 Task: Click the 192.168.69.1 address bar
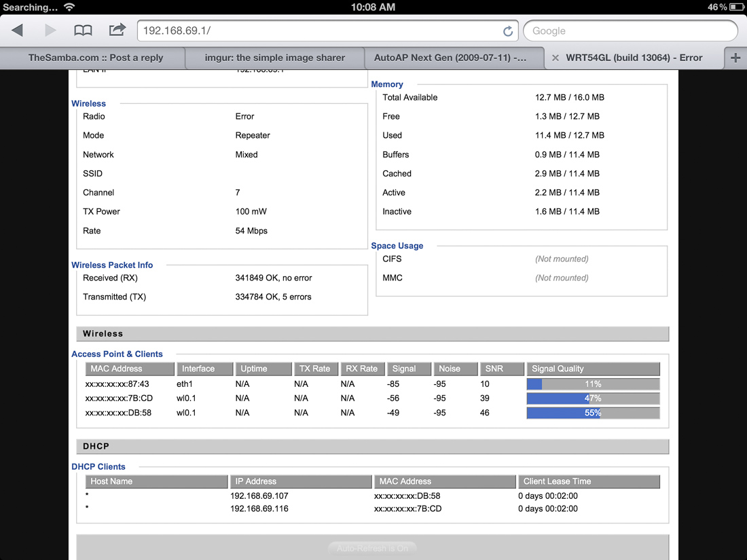coord(319,31)
